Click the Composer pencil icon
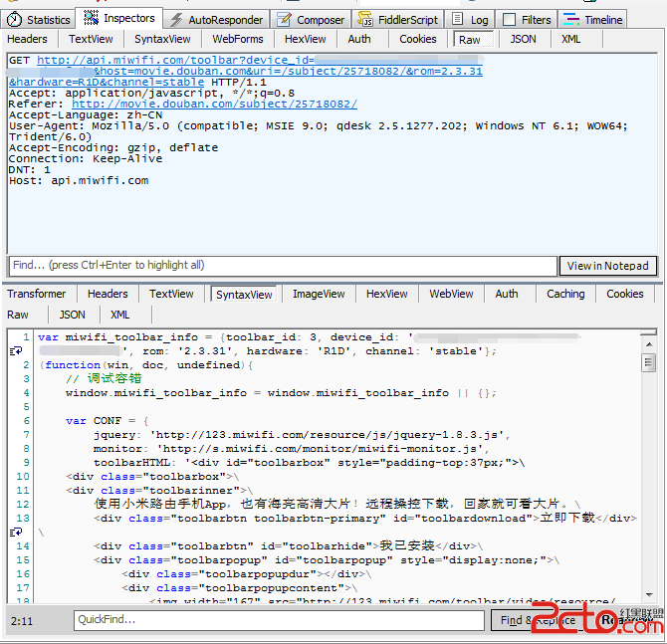 coord(284,20)
